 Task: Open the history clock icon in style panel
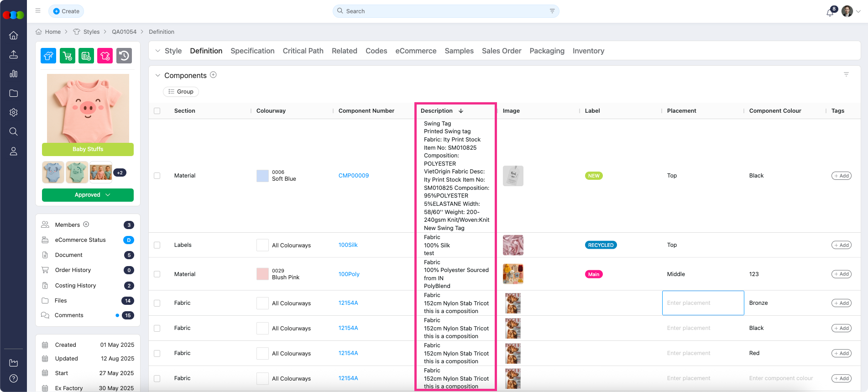pos(124,56)
